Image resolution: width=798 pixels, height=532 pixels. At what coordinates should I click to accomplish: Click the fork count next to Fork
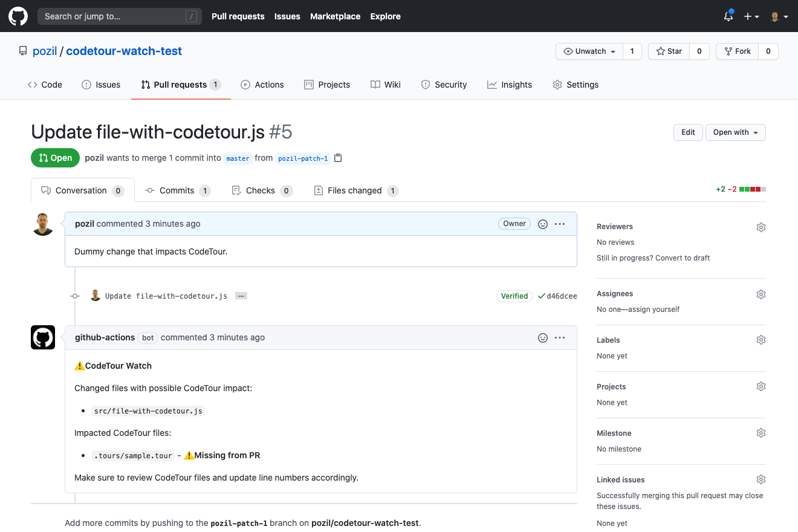click(768, 51)
